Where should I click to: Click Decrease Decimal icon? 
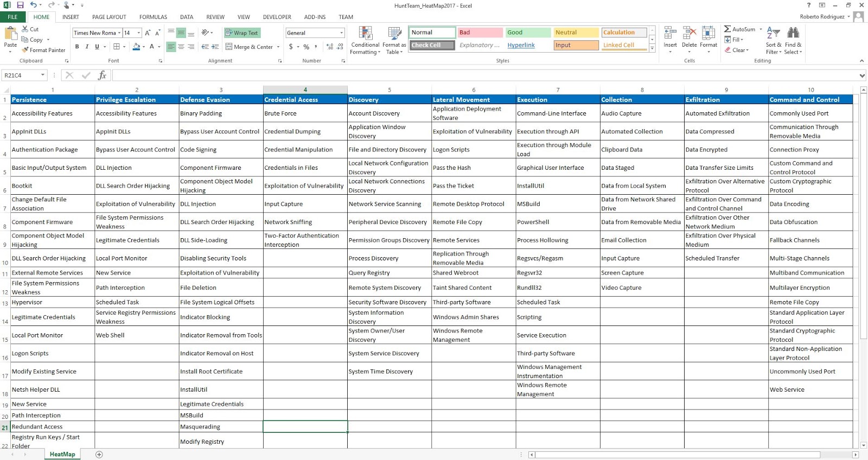click(x=340, y=47)
